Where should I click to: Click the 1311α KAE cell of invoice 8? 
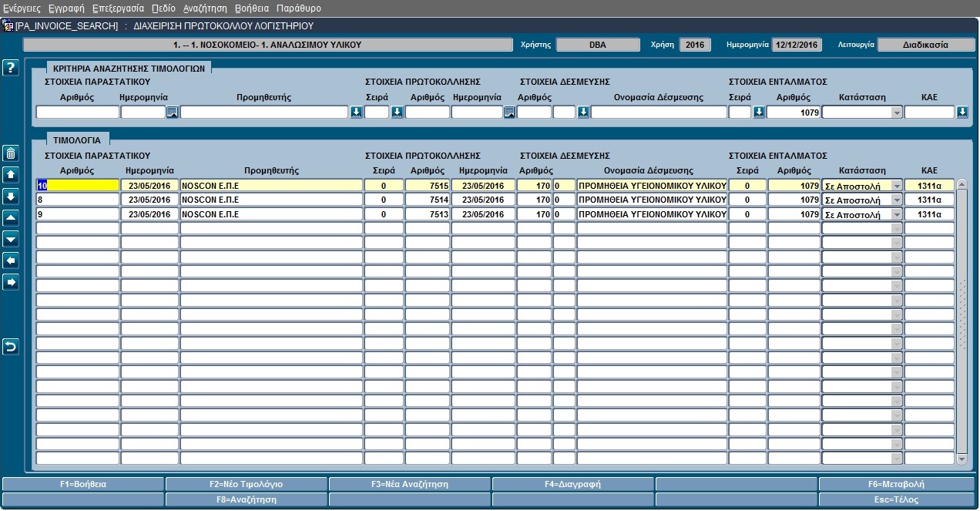(929, 200)
